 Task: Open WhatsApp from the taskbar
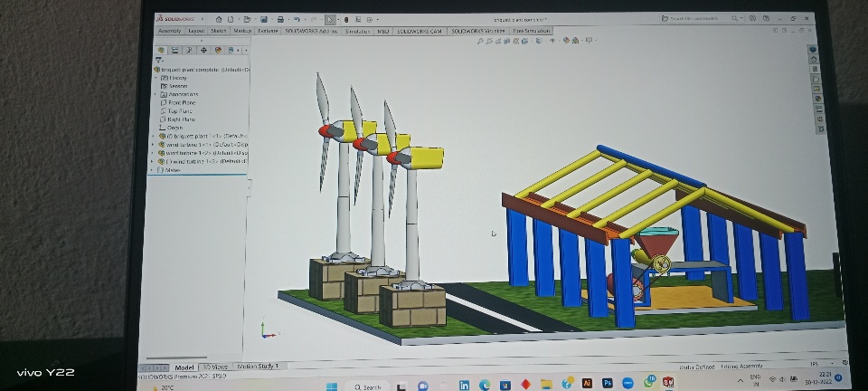[648, 383]
